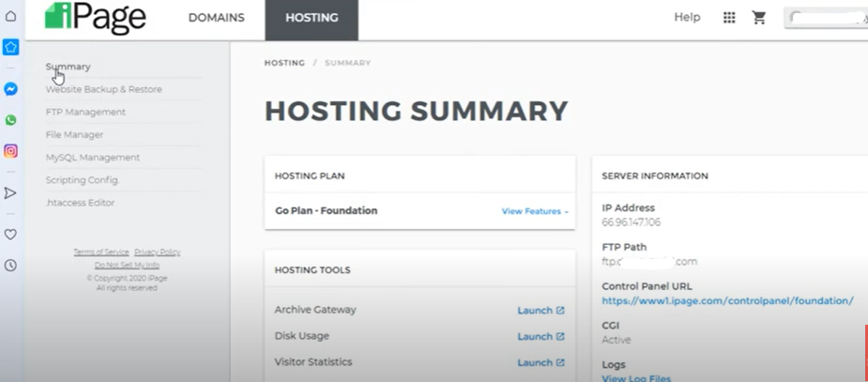Open Messenger from the browser sidebar
The height and width of the screenshot is (382, 868).
click(10, 88)
